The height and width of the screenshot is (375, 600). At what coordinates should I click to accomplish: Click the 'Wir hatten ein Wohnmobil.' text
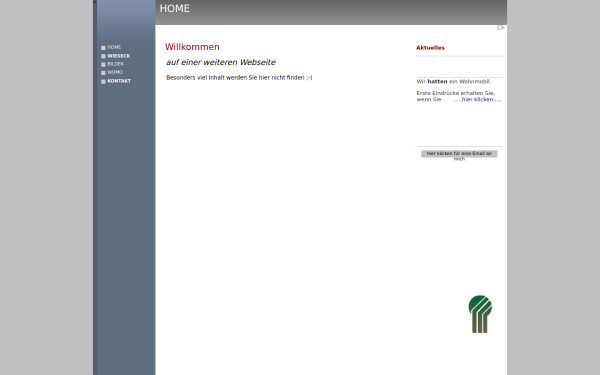click(454, 82)
